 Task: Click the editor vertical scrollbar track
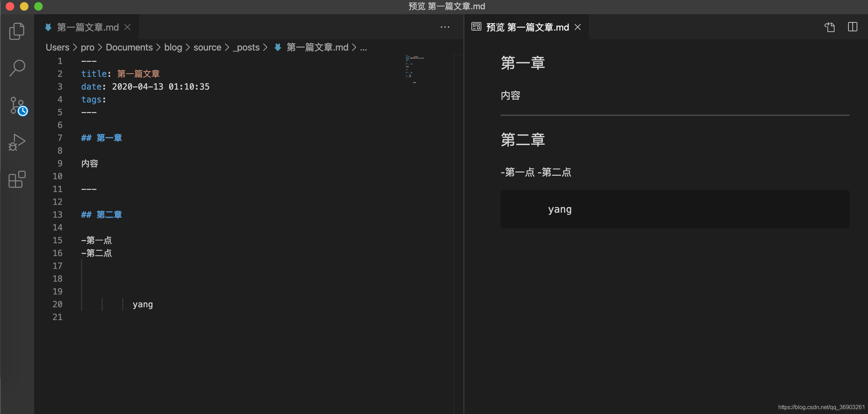pos(458,234)
